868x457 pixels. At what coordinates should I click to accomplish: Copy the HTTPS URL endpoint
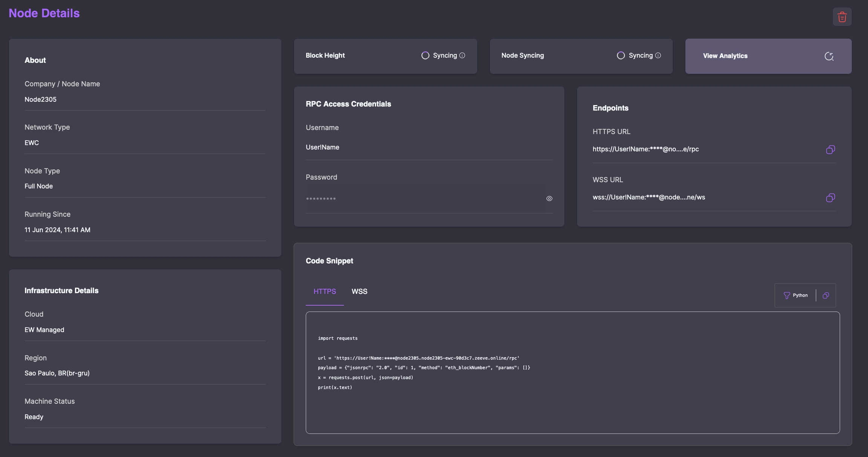830,150
